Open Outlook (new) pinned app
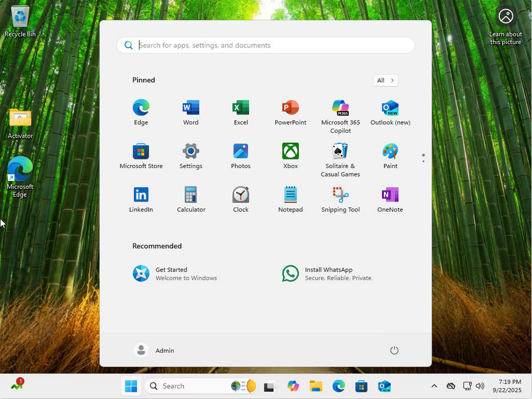This screenshot has height=399, width=532. [390, 113]
